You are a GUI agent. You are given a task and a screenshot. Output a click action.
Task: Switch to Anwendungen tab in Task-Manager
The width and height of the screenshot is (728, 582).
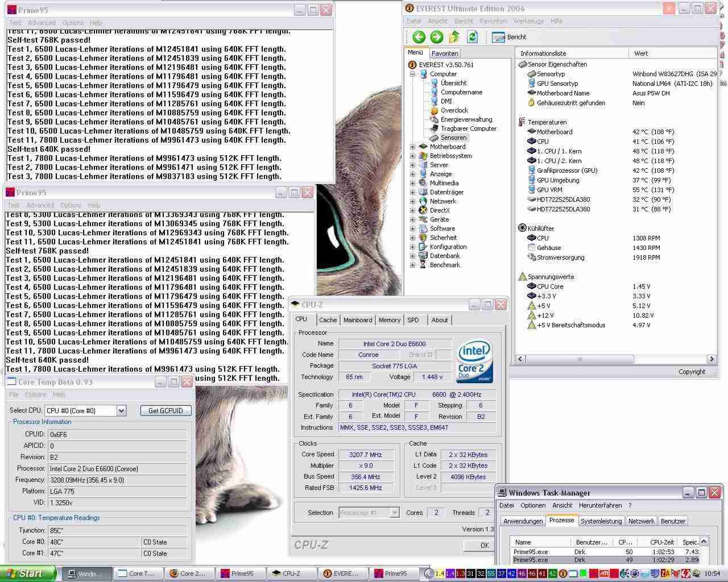(523, 521)
